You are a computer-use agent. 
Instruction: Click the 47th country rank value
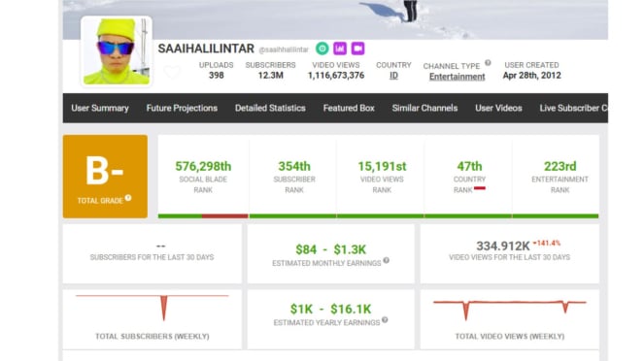click(x=469, y=166)
